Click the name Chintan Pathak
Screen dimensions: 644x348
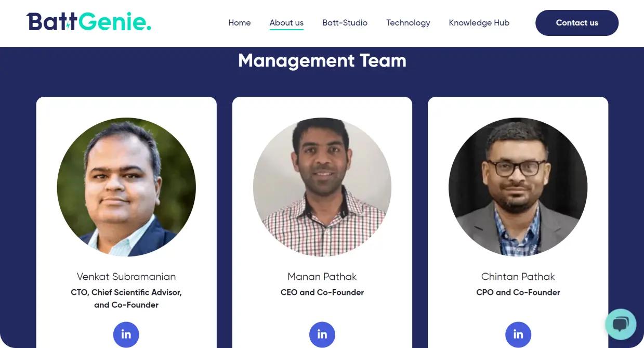coord(518,277)
